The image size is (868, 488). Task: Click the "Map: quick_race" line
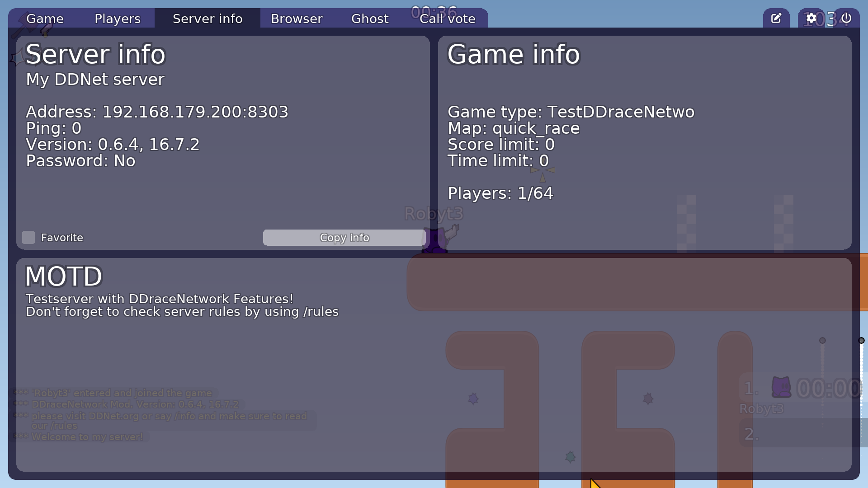(x=514, y=128)
